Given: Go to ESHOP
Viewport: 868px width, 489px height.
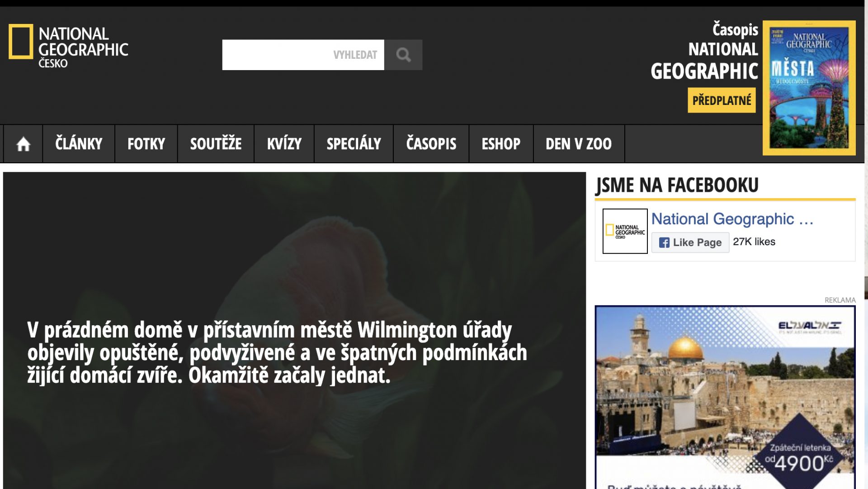Looking at the screenshot, I should [501, 144].
